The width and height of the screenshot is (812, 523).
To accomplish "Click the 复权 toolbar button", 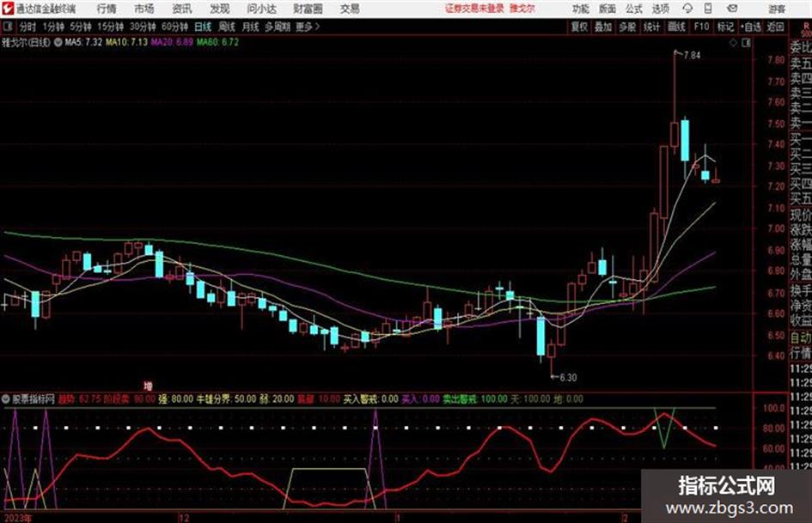I will 579,27.
